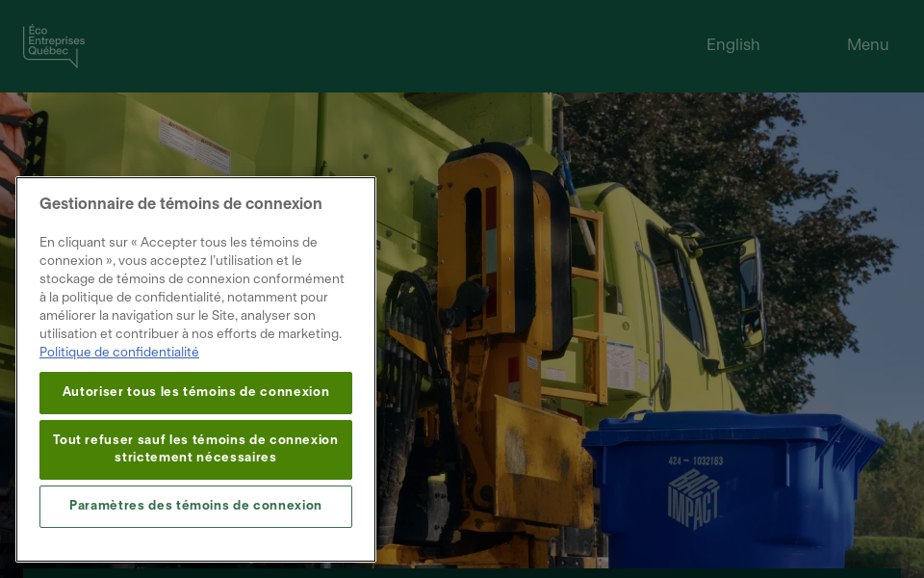924x578 pixels.
Task: Open the Menu in the header
Action: (x=867, y=45)
